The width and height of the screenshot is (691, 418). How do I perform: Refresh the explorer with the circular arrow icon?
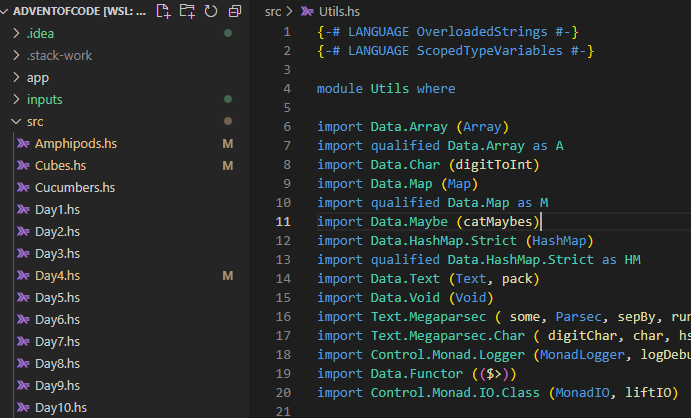(x=211, y=11)
